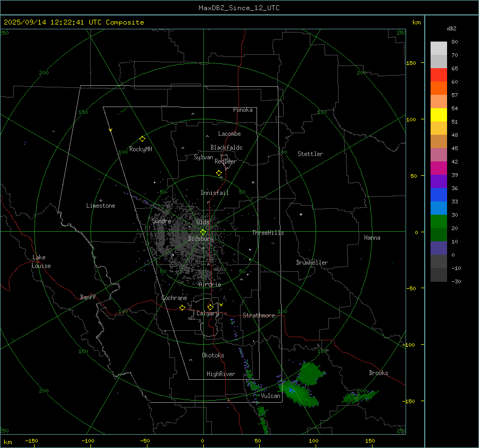The height and width of the screenshot is (448, 479).
Task: Click the Limestone label
Action: pyautogui.click(x=101, y=206)
